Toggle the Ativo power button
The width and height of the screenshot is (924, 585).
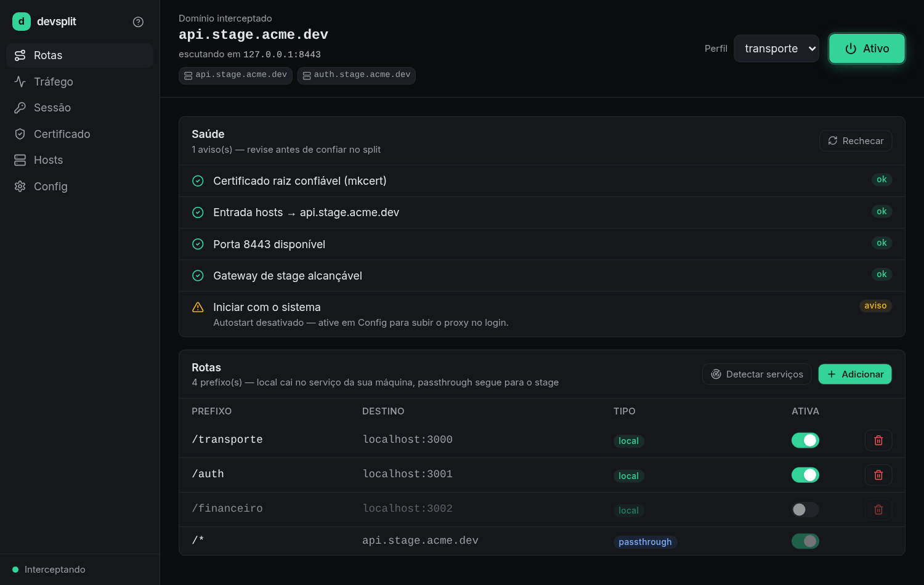point(867,49)
